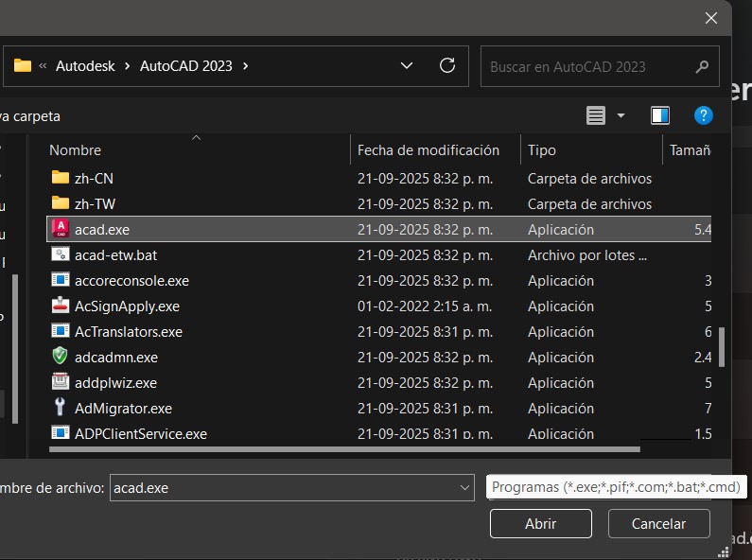Image resolution: width=752 pixels, height=560 pixels.
Task: Click the AdMigrator.exe wrench icon
Action: tap(60, 407)
